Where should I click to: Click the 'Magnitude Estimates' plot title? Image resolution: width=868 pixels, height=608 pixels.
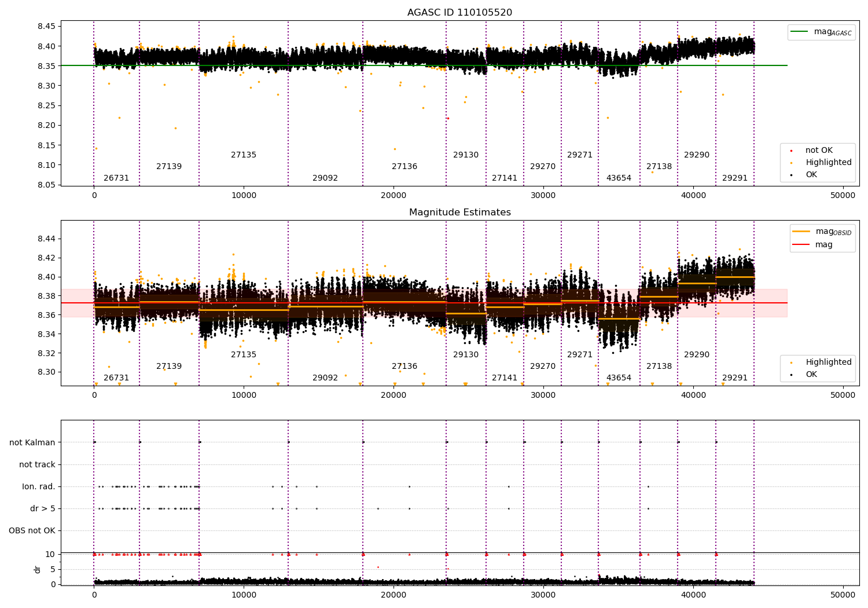pyautogui.click(x=459, y=213)
